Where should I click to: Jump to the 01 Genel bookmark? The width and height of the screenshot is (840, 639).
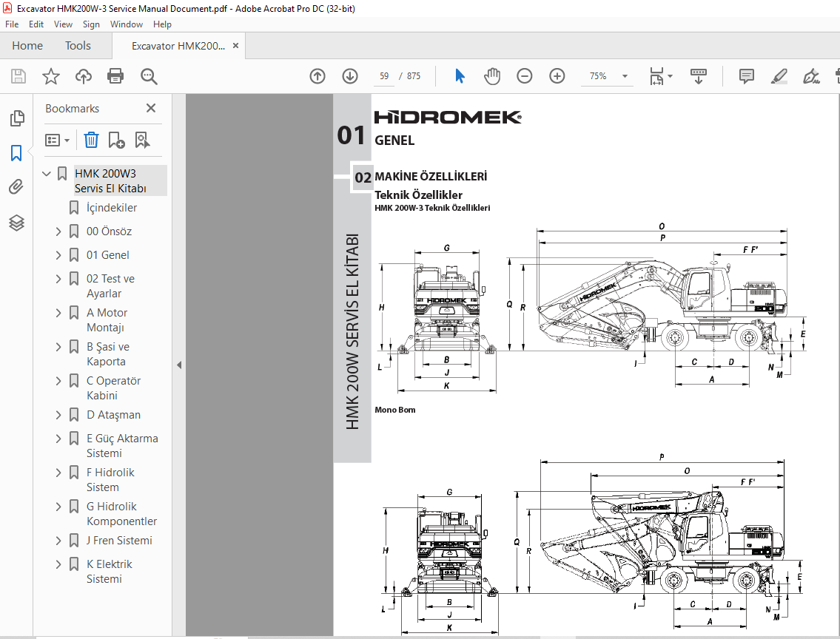[x=107, y=255]
